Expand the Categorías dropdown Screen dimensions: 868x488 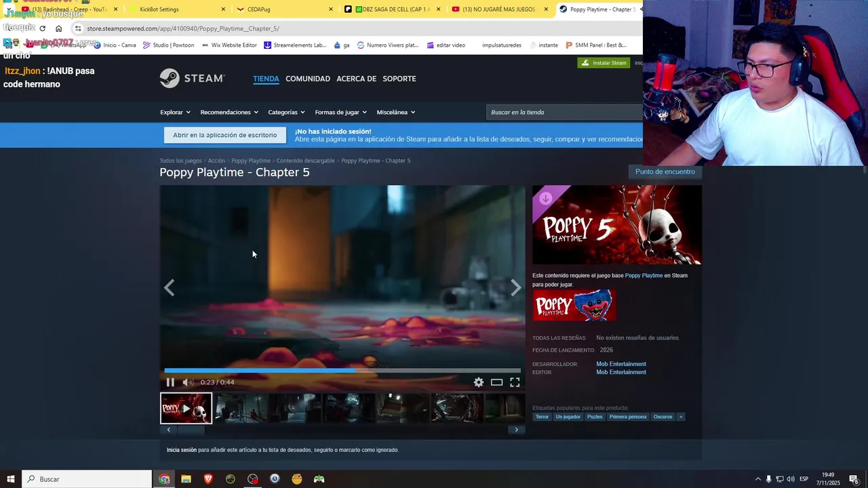(x=286, y=113)
